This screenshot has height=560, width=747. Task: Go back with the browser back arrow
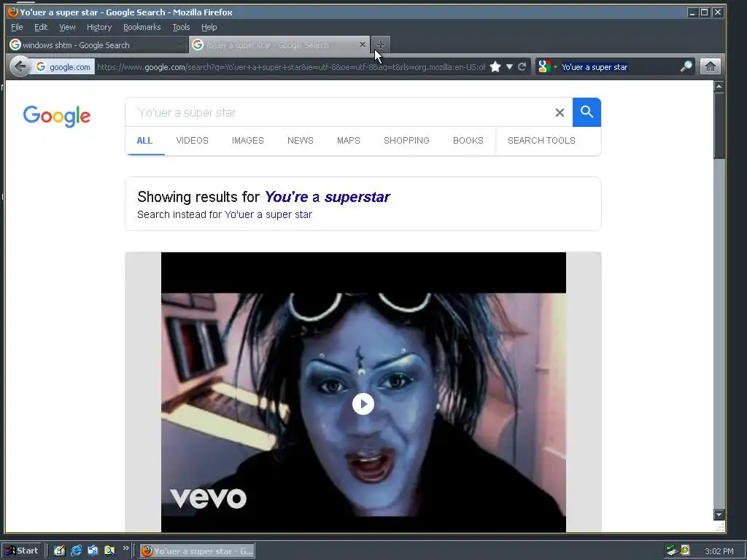[20, 66]
